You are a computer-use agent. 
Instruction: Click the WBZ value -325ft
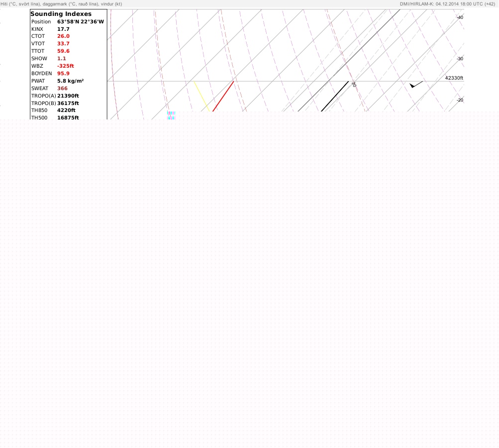[66, 66]
